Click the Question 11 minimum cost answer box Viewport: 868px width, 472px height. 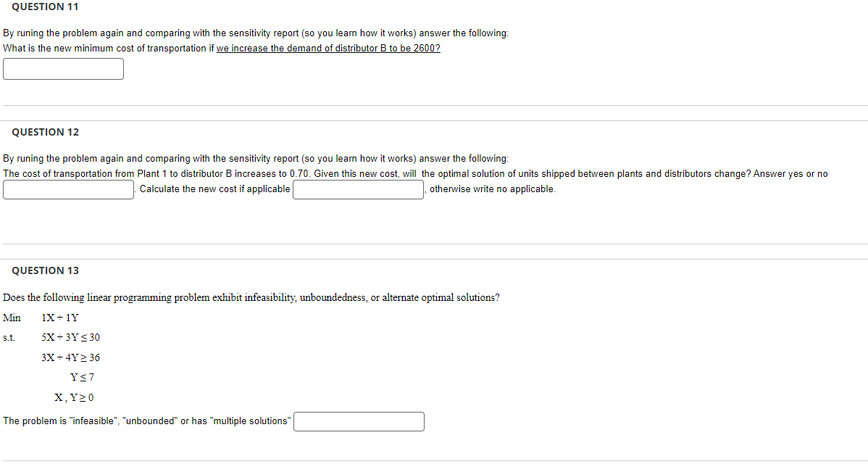pyautogui.click(x=63, y=69)
